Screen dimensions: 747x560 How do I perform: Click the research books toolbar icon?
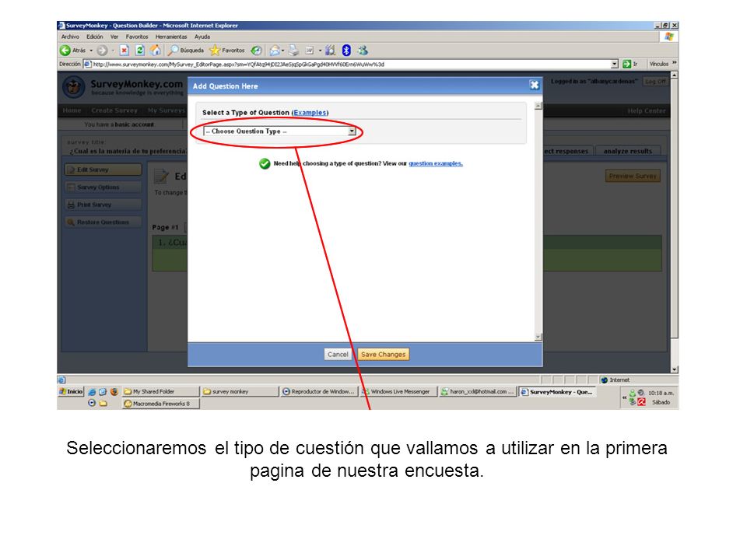[x=330, y=50]
